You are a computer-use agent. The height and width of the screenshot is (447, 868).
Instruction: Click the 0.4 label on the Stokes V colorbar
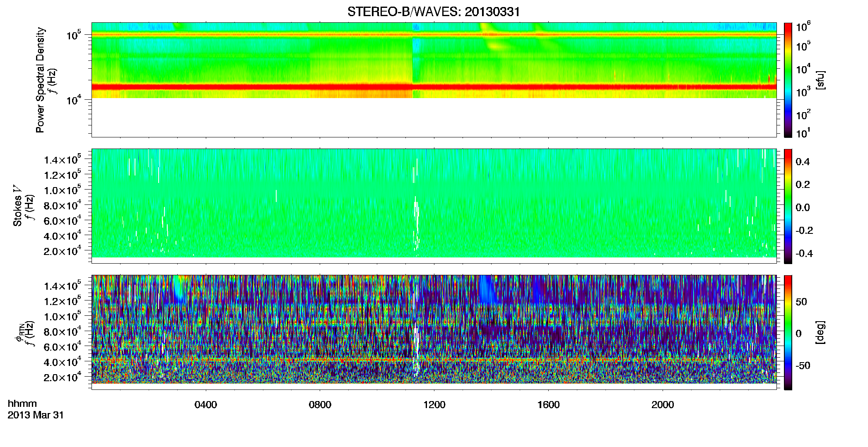coord(803,162)
